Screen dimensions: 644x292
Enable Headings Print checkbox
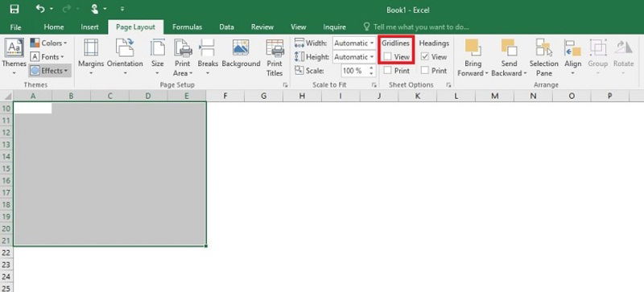425,71
